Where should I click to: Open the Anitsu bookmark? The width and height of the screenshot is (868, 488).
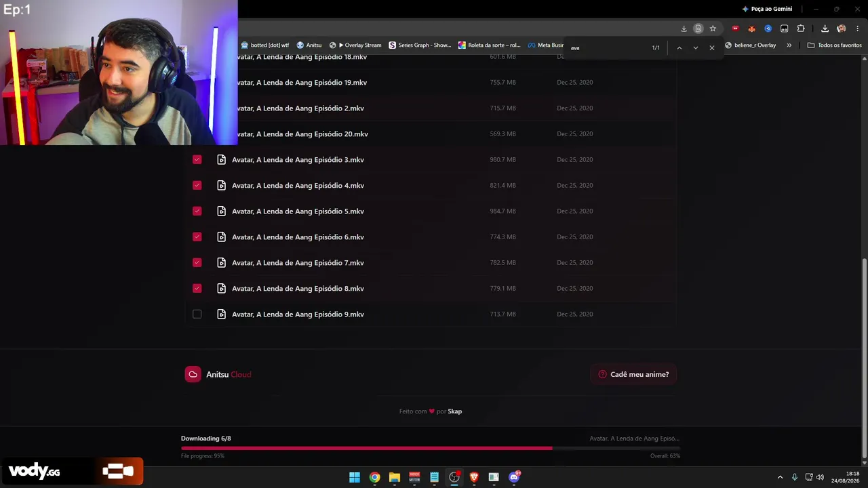tap(309, 45)
